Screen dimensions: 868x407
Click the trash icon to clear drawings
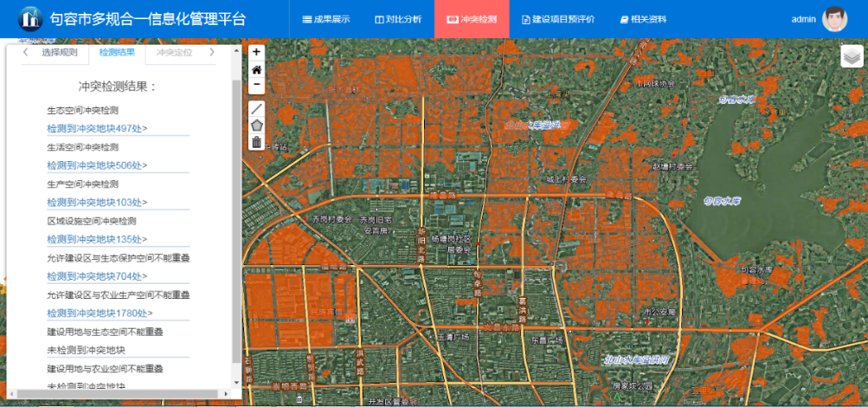256,142
